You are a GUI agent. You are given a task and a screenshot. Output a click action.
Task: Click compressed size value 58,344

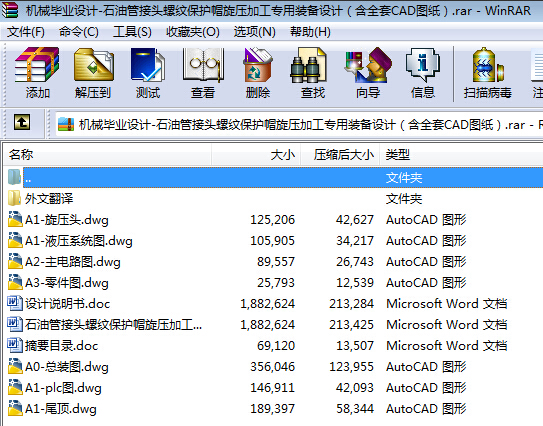coord(355,409)
